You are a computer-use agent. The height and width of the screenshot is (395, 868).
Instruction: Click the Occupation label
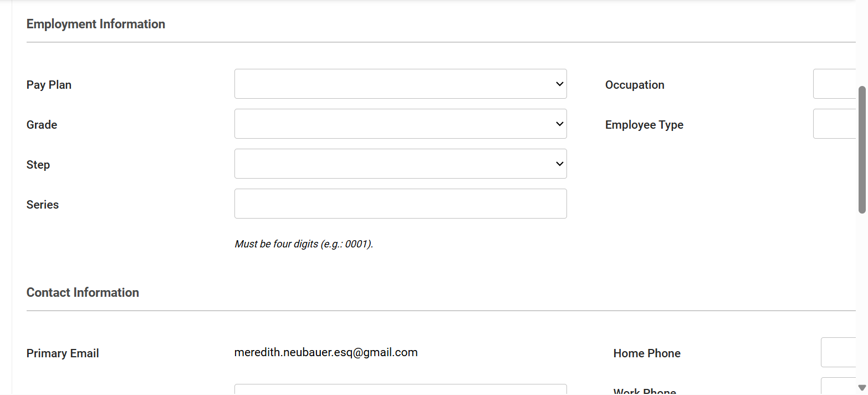click(635, 85)
